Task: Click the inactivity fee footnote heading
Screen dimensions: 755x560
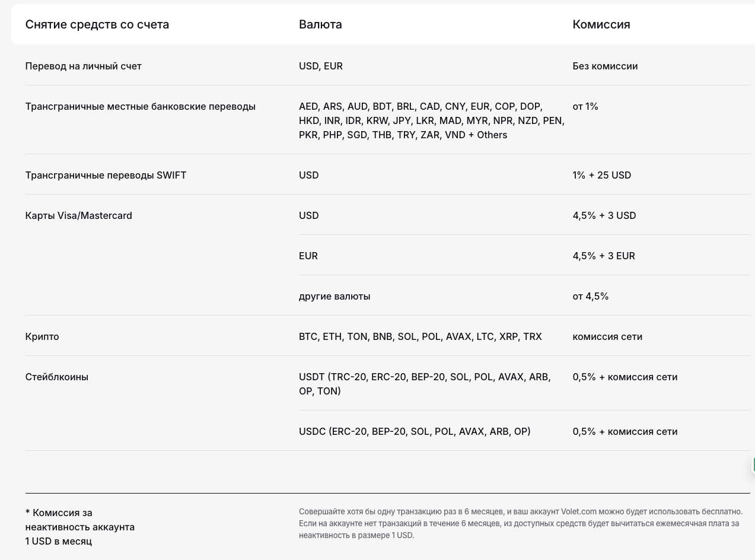Action: [x=79, y=527]
